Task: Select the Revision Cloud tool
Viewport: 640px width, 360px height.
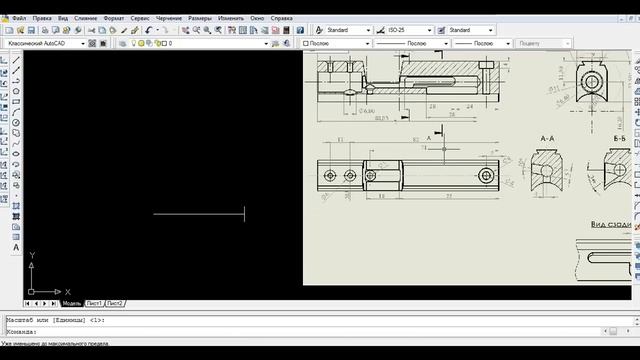Action: pos(16,133)
